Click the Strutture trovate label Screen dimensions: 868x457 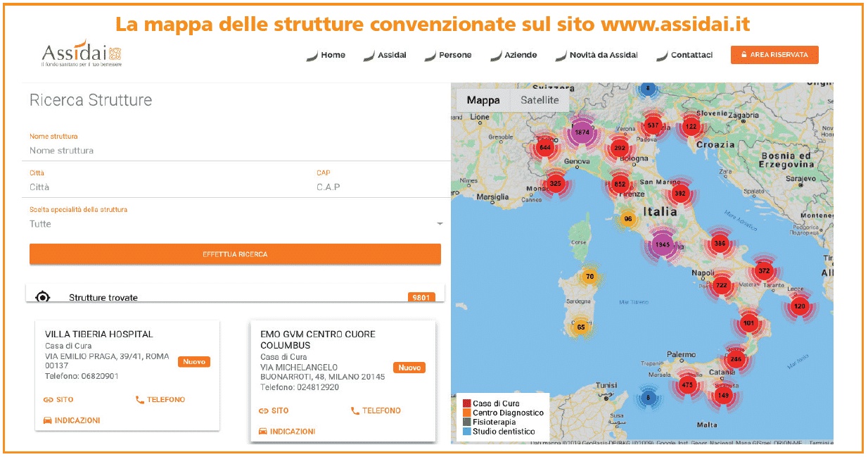[103, 298]
